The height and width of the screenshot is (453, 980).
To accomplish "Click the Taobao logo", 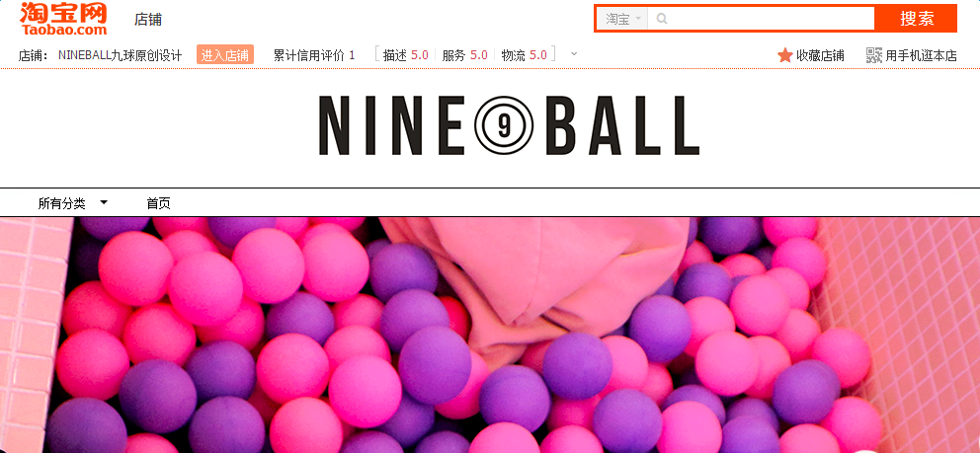I will [x=63, y=19].
